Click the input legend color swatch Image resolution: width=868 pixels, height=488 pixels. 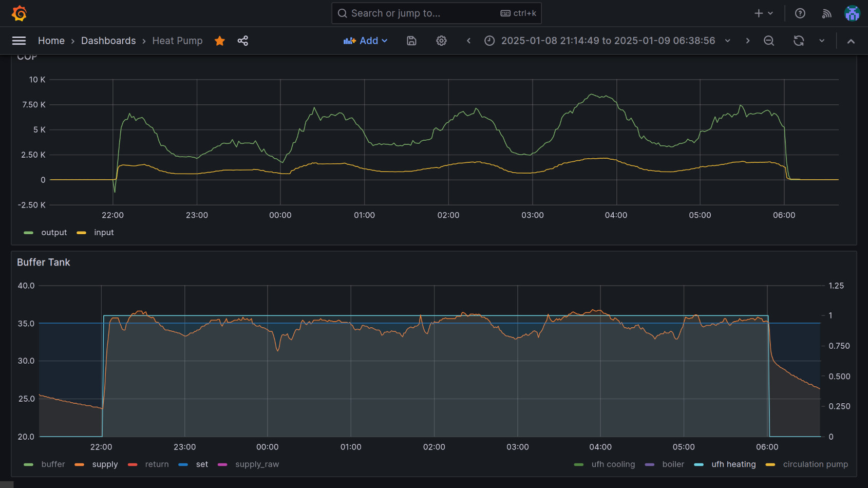pos(81,233)
